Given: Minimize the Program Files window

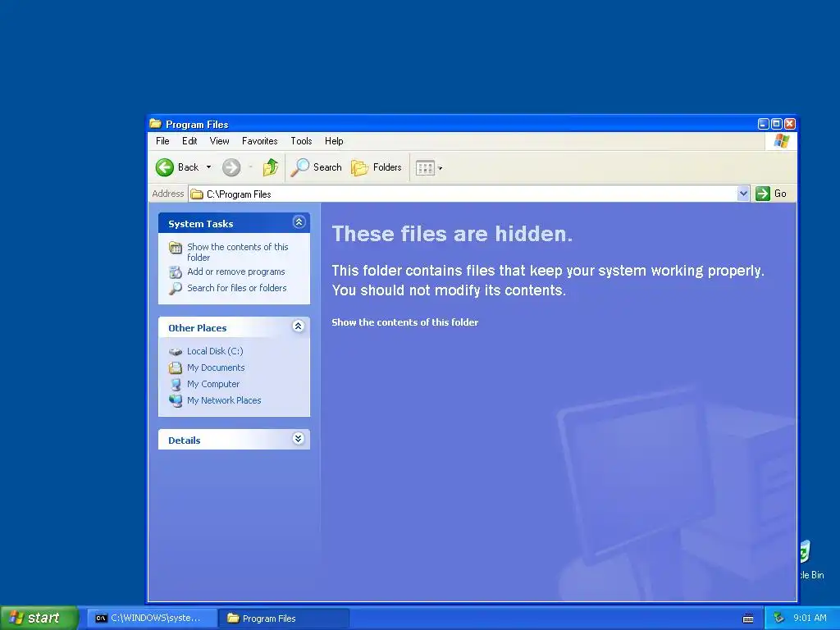Looking at the screenshot, I should tap(764, 124).
